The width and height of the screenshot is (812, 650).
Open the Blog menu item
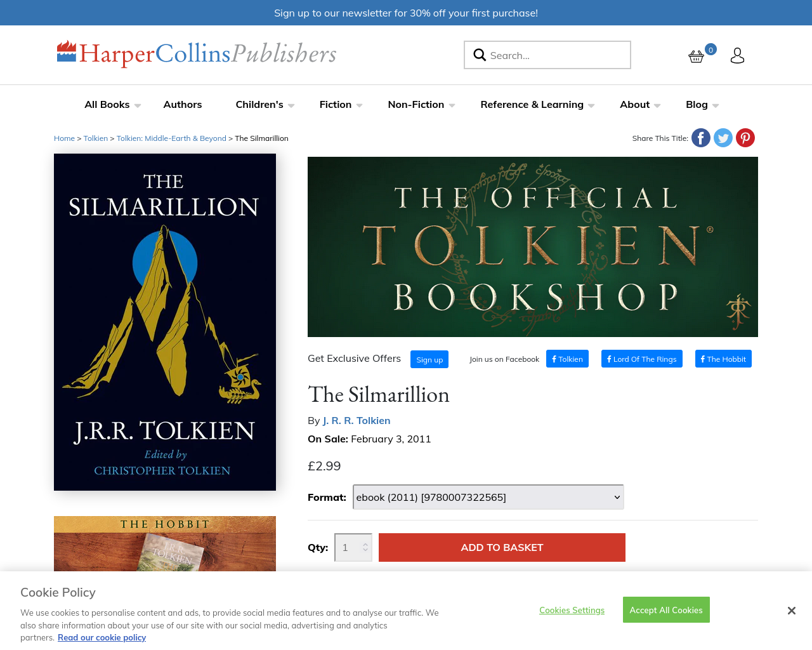697,105
